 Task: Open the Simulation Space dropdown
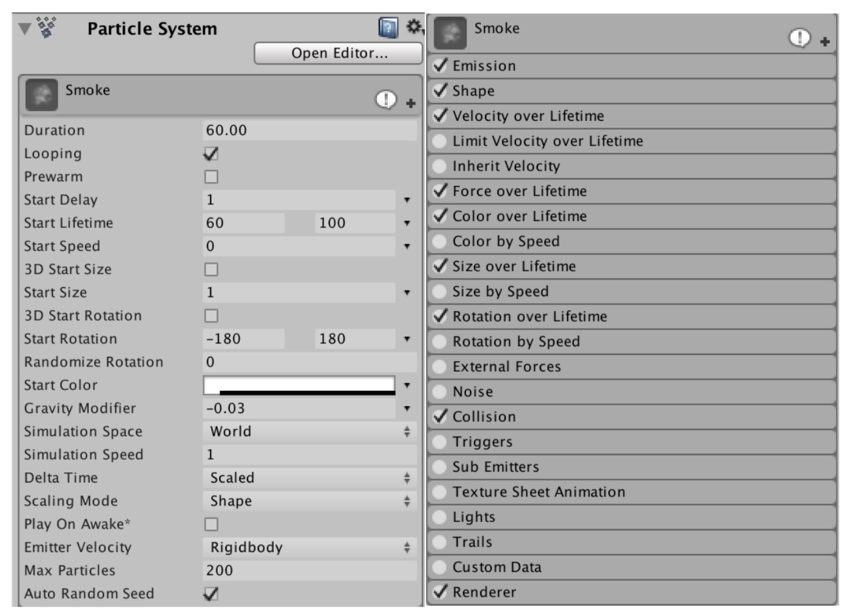tap(309, 431)
